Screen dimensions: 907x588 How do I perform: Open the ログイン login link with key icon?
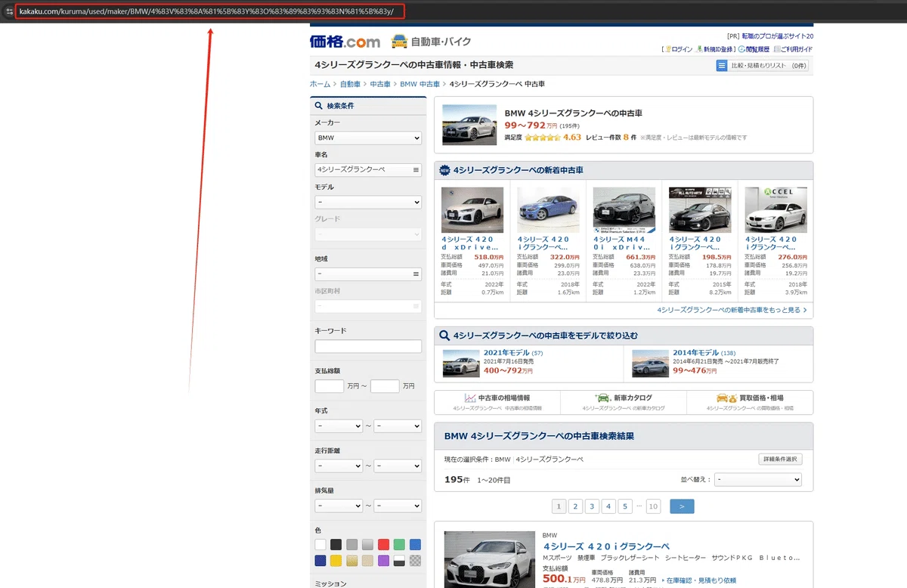point(679,49)
